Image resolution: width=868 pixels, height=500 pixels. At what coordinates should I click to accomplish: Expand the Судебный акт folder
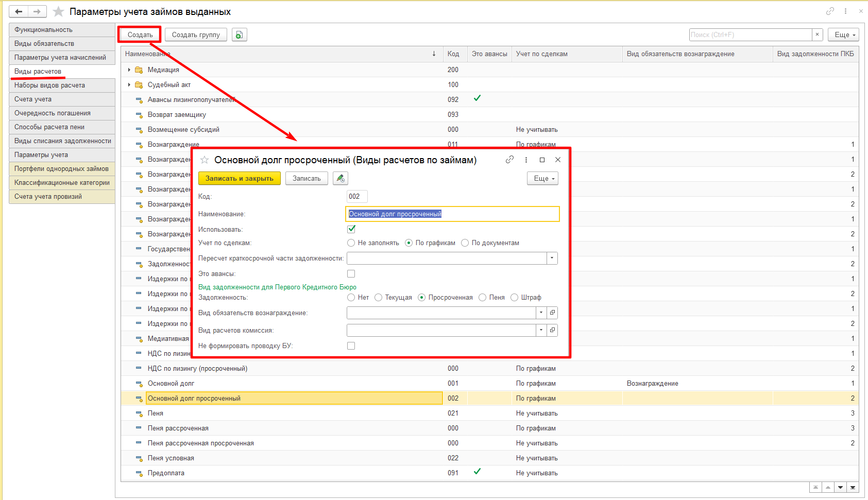[x=129, y=85]
